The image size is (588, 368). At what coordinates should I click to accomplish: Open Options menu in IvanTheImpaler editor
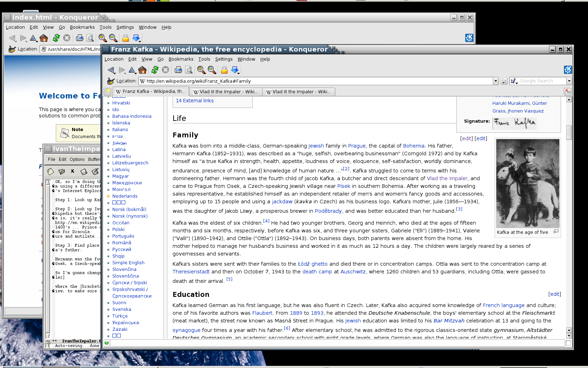(x=77, y=159)
